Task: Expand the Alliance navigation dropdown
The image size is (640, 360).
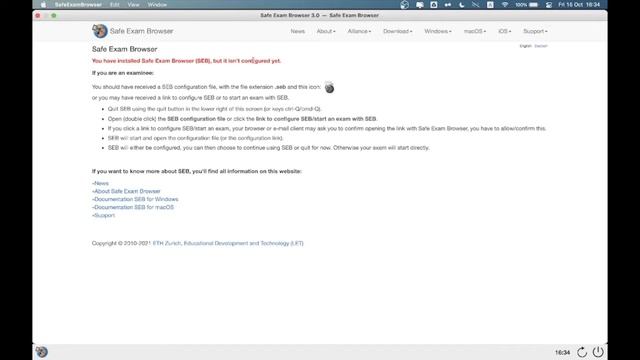Action: tap(359, 31)
